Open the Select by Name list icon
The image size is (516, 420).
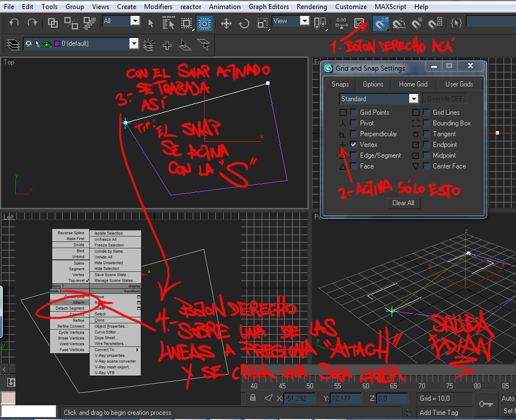[168, 23]
